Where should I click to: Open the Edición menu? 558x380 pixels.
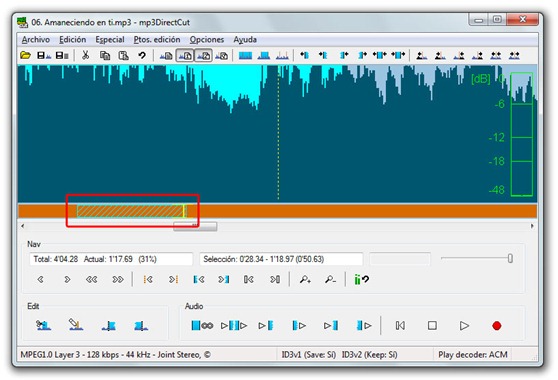73,39
